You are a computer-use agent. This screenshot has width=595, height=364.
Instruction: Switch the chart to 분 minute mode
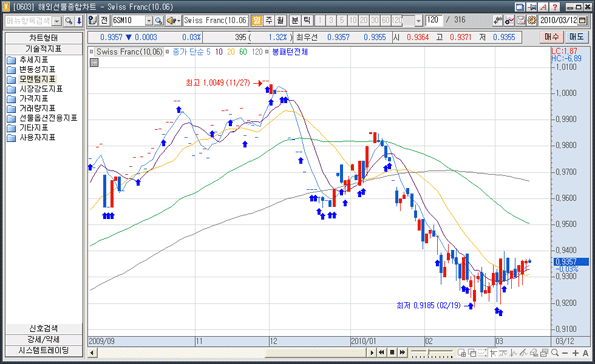tap(294, 20)
